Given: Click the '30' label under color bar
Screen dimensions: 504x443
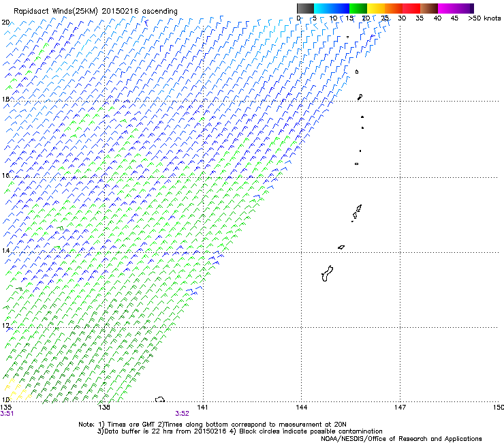Looking at the screenshot, I should [402, 18].
